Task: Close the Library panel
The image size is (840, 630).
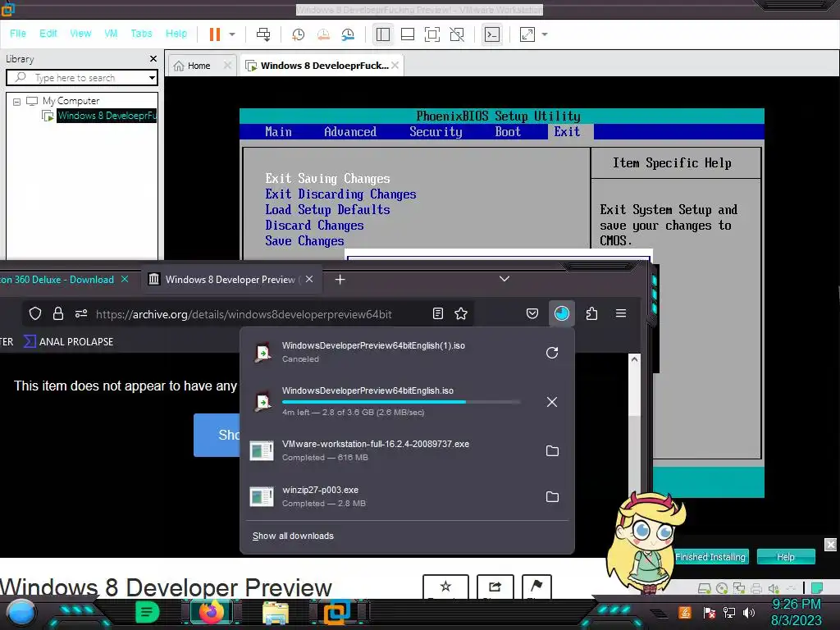Action: (x=153, y=58)
